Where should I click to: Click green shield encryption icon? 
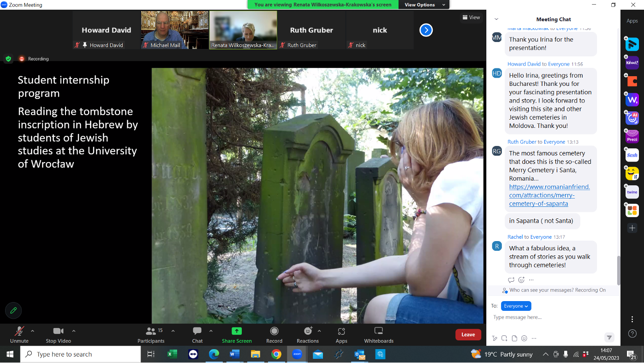pyautogui.click(x=8, y=59)
